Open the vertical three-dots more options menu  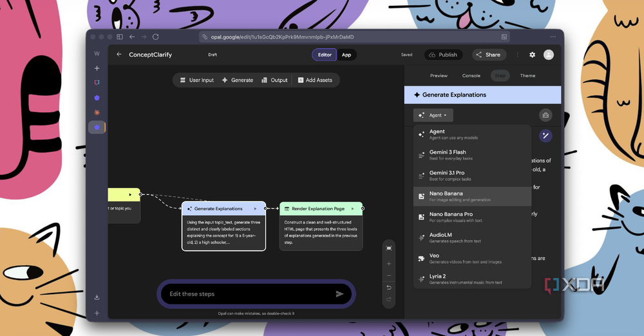[518, 55]
